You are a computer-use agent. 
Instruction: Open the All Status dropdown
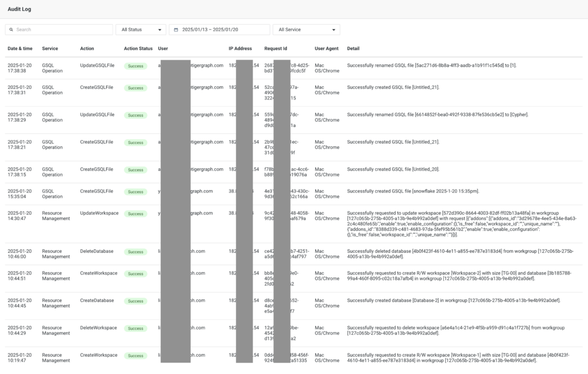141,30
